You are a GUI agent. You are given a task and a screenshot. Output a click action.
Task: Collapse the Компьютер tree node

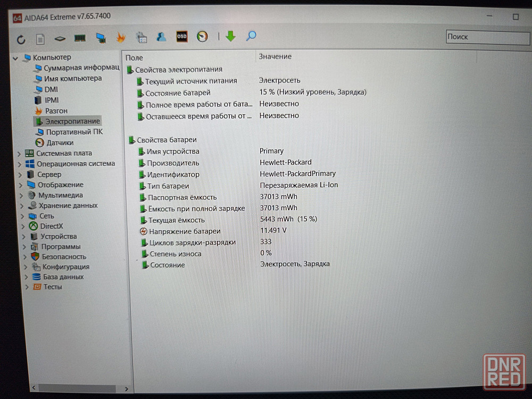(x=15, y=59)
